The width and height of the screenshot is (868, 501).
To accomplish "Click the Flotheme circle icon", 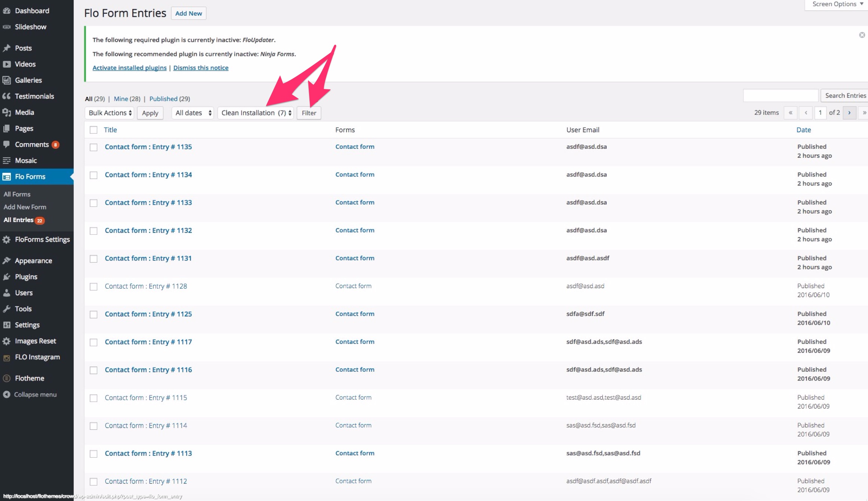I will tap(7, 378).
